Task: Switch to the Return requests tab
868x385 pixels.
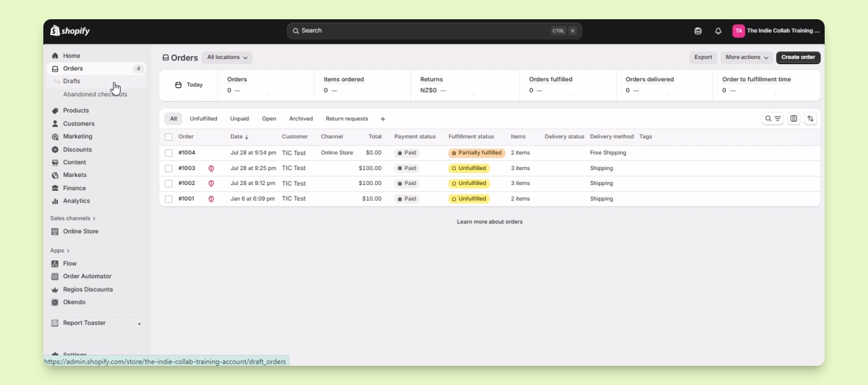Action: coord(347,119)
